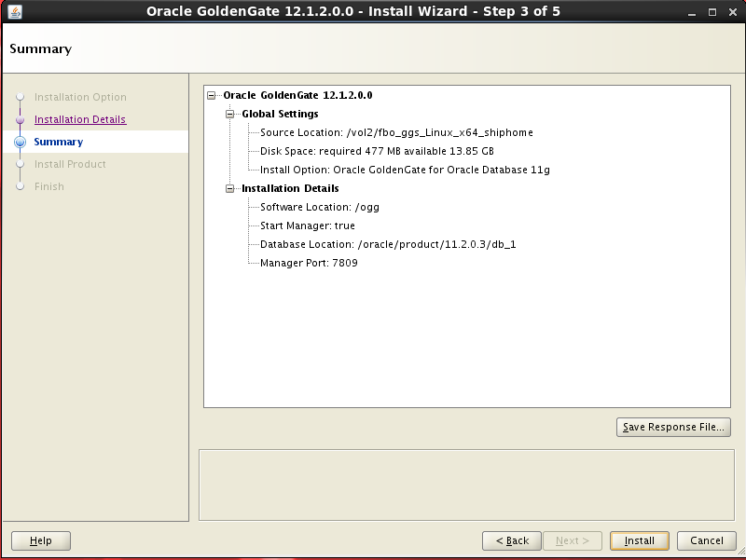Select the Global Settings heading label

280,114
